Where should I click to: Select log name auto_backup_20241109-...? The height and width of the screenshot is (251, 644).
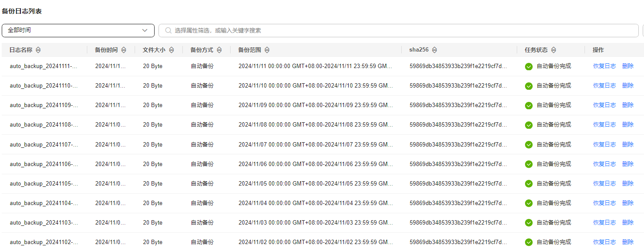click(x=44, y=105)
